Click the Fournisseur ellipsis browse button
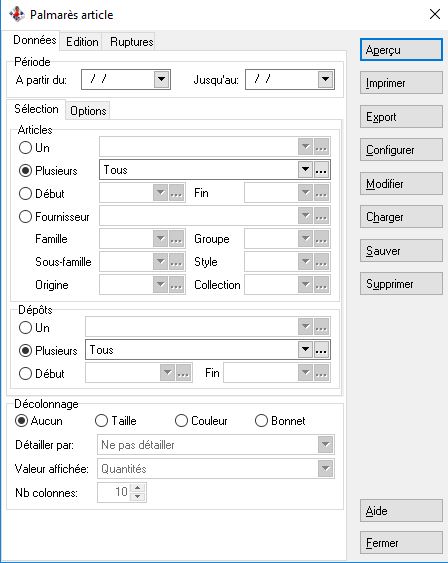This screenshot has height=563, width=448. (x=321, y=216)
